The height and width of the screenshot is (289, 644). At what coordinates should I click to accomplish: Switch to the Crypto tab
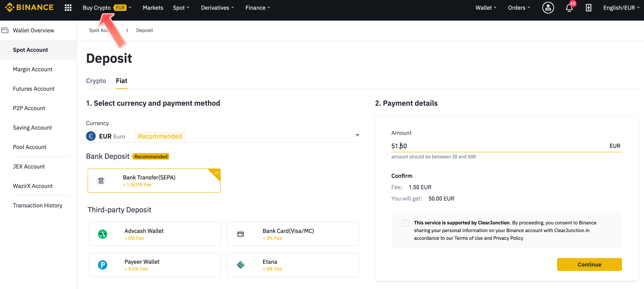click(96, 81)
